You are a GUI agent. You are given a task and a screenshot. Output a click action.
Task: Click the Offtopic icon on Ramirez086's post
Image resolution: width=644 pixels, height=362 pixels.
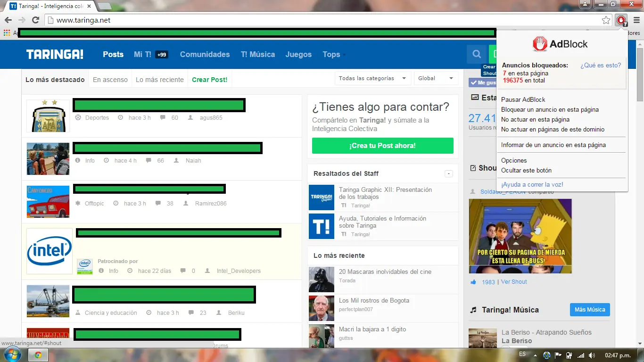(77, 203)
